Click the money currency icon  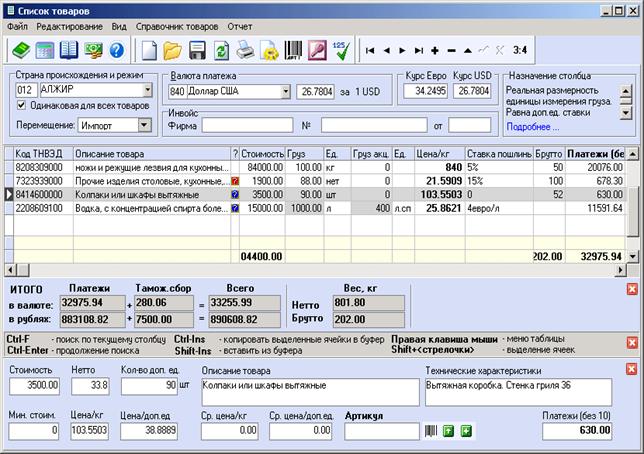(93, 51)
